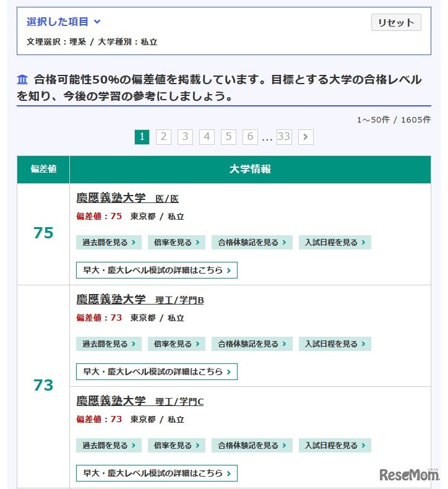Viewport: 448px width, 489px height.
Task: Go to results page 2
Action: [163, 137]
